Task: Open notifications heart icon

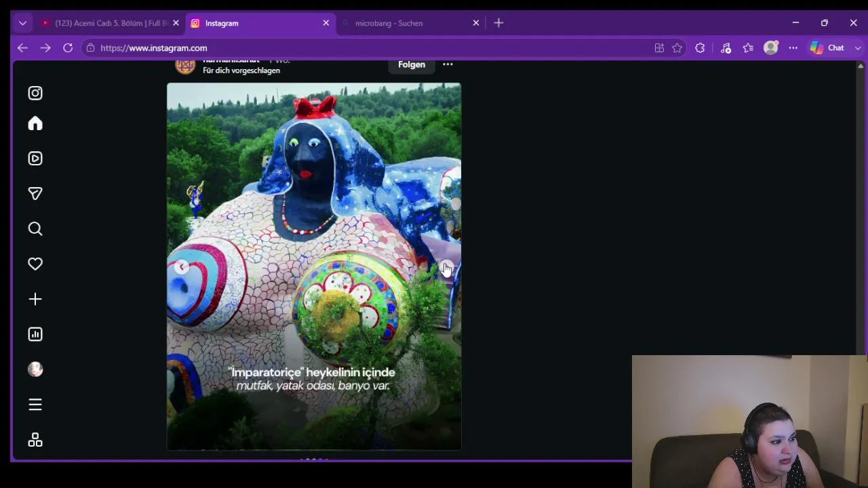Action: (x=35, y=264)
